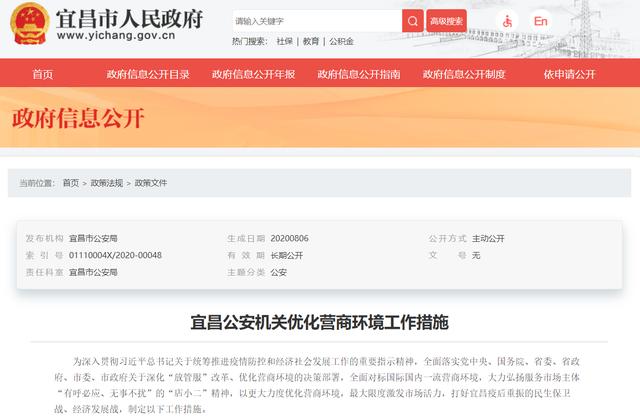Open the 首页 navigation tab

click(42, 74)
